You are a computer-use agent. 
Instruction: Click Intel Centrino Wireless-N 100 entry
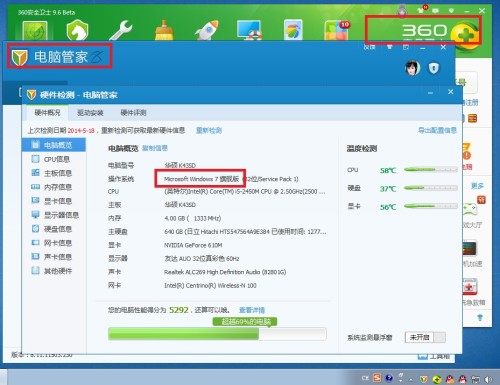(210, 285)
